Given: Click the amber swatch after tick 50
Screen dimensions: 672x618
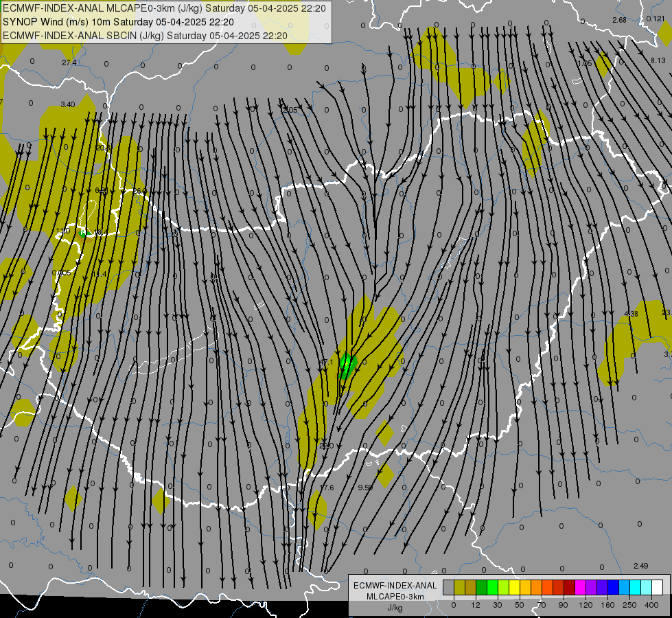Looking at the screenshot, I should [525, 587].
